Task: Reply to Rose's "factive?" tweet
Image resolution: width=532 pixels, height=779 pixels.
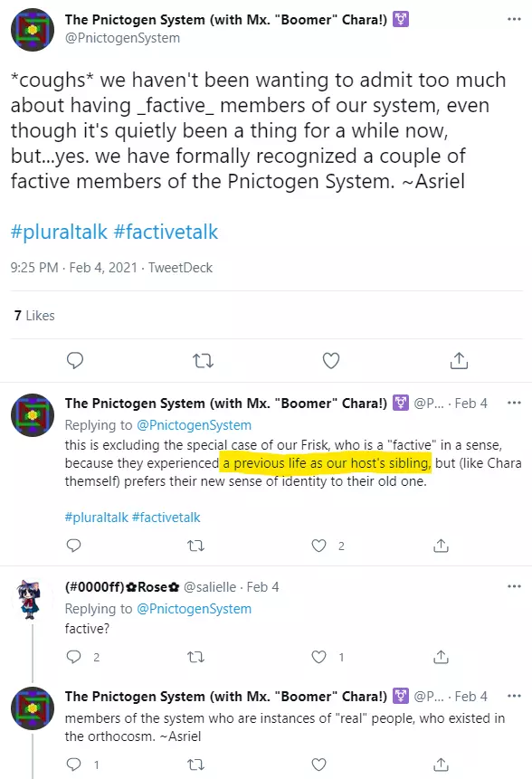Action: pos(73,657)
